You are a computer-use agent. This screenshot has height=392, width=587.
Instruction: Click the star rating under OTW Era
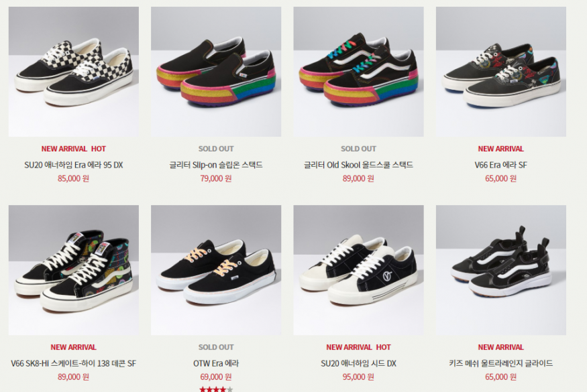click(216, 389)
